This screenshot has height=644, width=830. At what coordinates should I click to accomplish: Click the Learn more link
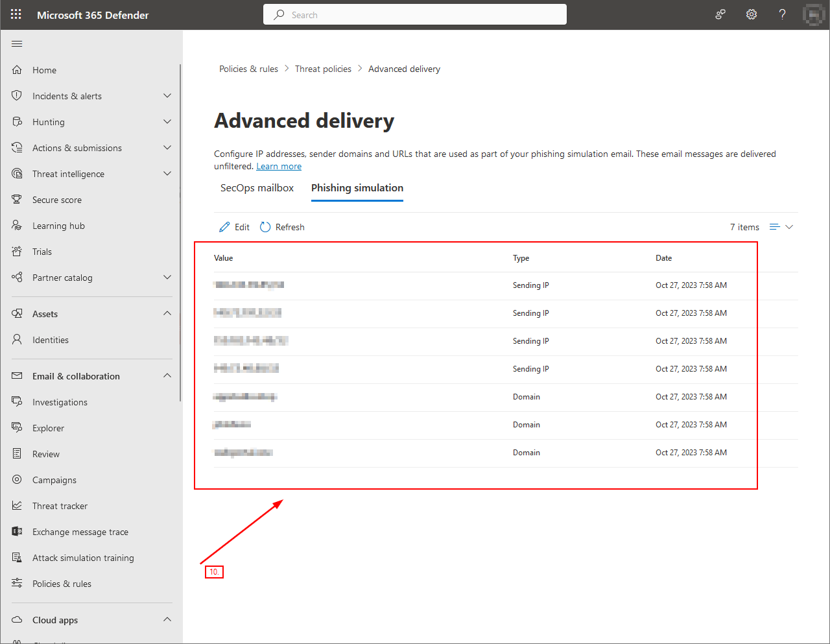tap(279, 167)
